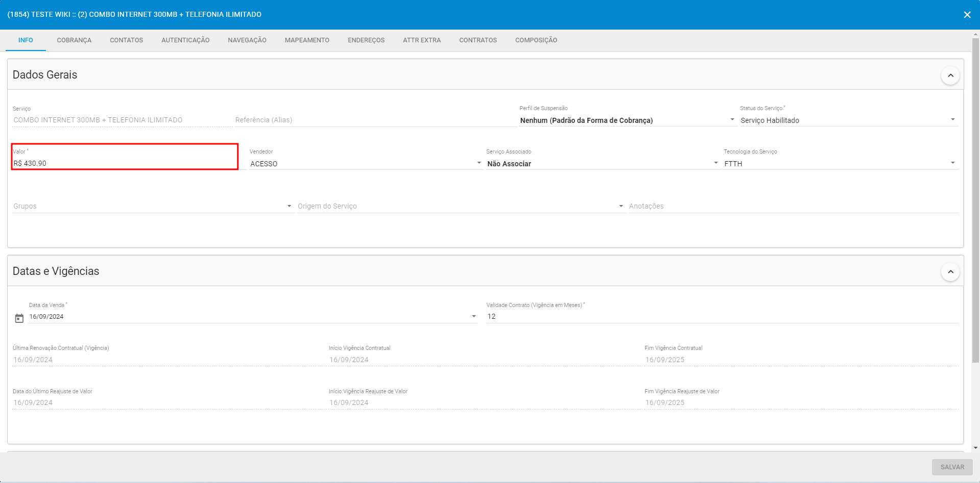Click the Referência (Alias) input field
Viewport: 980px width, 483px height.
coord(375,120)
